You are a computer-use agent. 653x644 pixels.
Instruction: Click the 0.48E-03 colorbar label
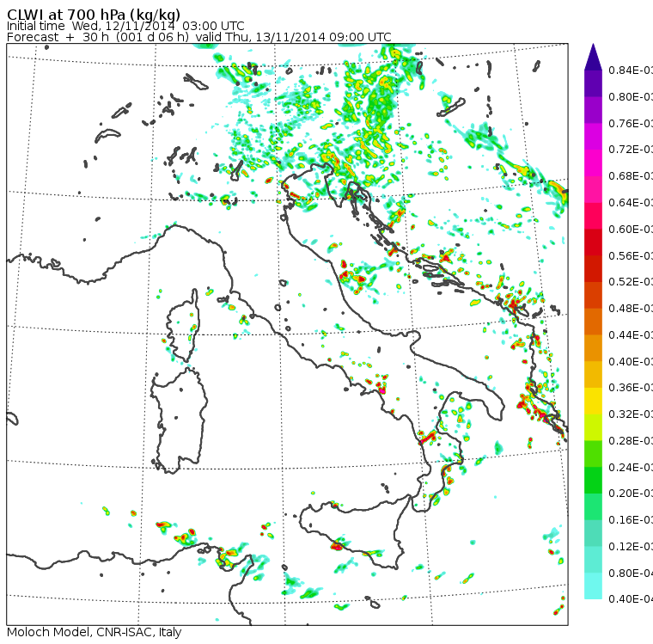(x=631, y=309)
